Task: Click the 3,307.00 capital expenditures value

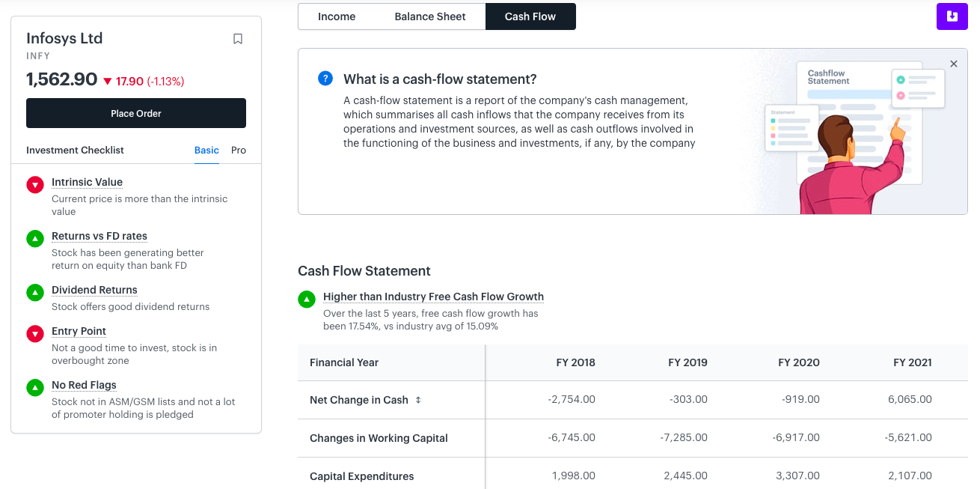Action: pos(797,476)
